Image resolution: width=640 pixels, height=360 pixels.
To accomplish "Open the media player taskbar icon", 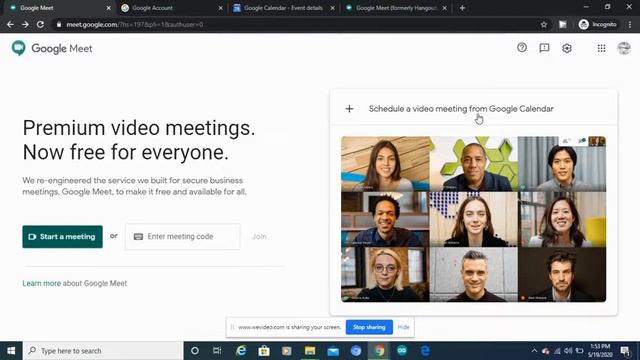I will 287,351.
